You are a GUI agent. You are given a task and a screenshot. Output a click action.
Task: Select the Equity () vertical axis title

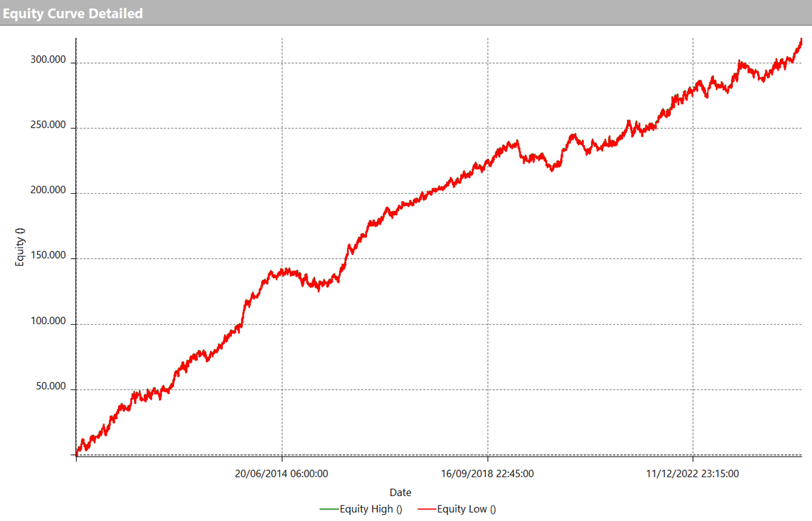[21, 247]
